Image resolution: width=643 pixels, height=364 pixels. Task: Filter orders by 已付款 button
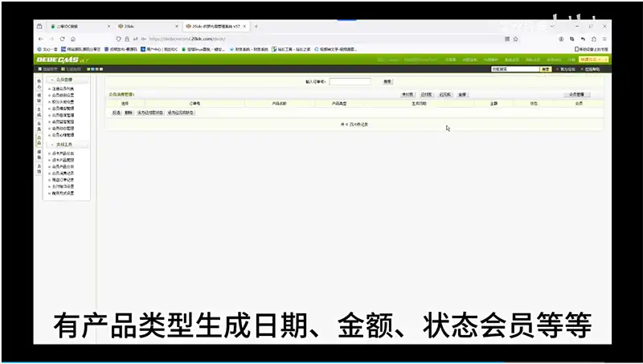[426, 95]
